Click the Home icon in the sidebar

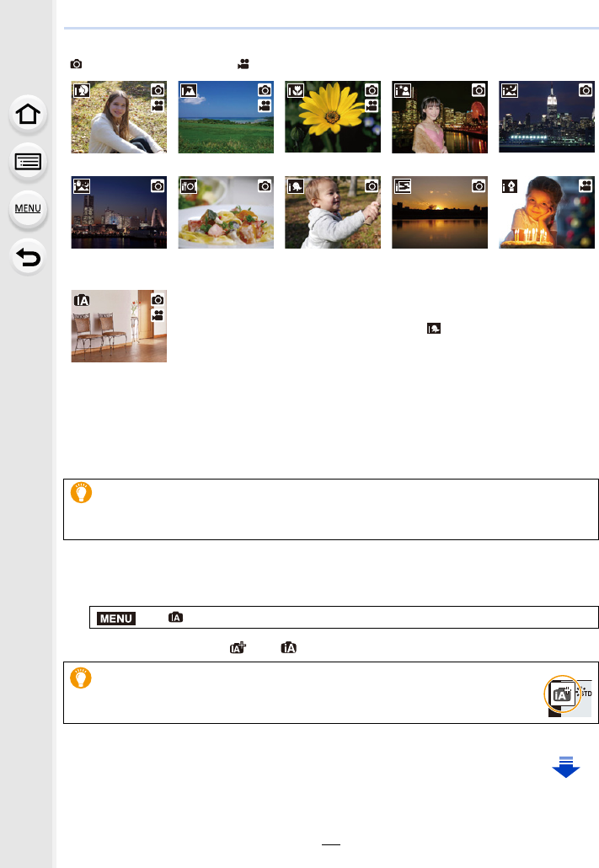point(28,115)
